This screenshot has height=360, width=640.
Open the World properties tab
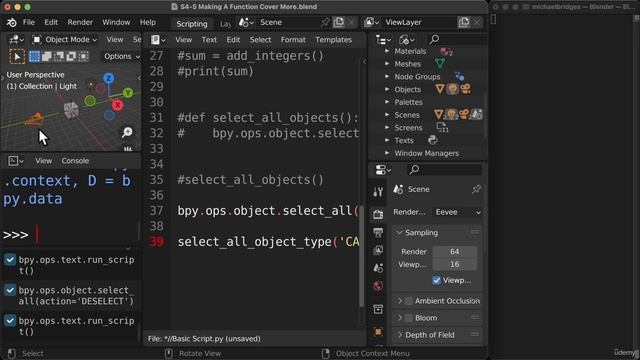point(378,286)
